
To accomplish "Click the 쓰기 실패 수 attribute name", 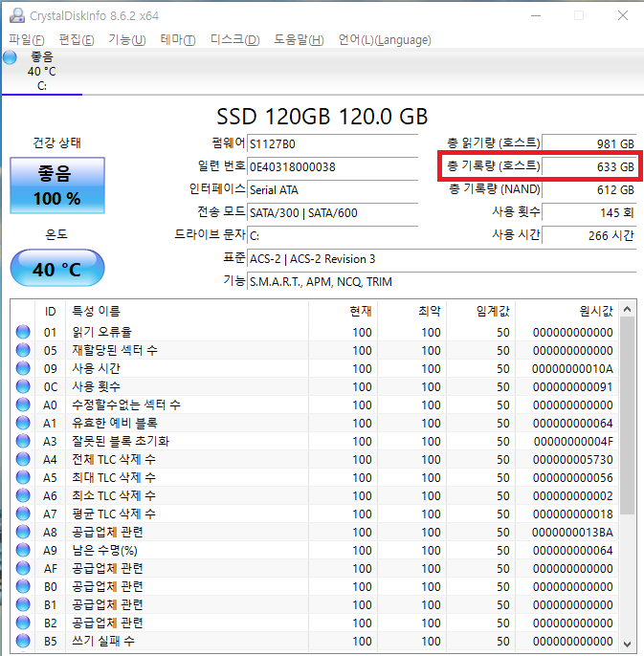I will click(103, 641).
